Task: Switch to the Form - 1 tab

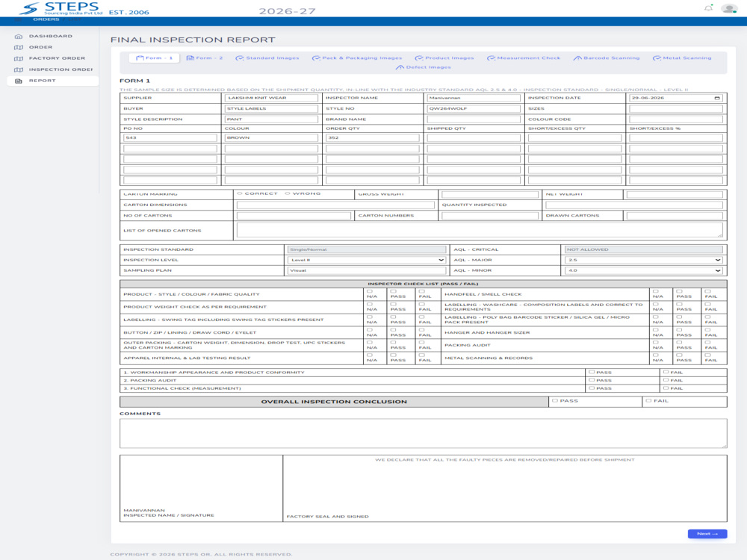Action: pyautogui.click(x=155, y=58)
